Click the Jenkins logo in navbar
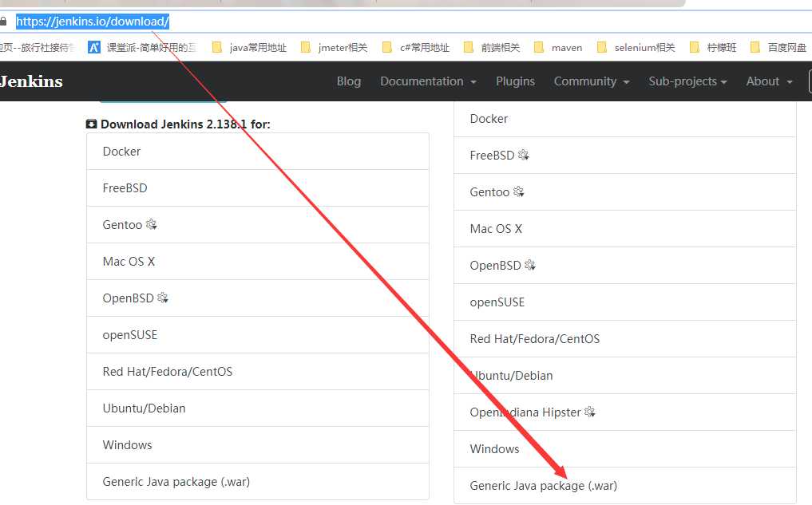Image resolution: width=812 pixels, height=505 pixels. 31,81
